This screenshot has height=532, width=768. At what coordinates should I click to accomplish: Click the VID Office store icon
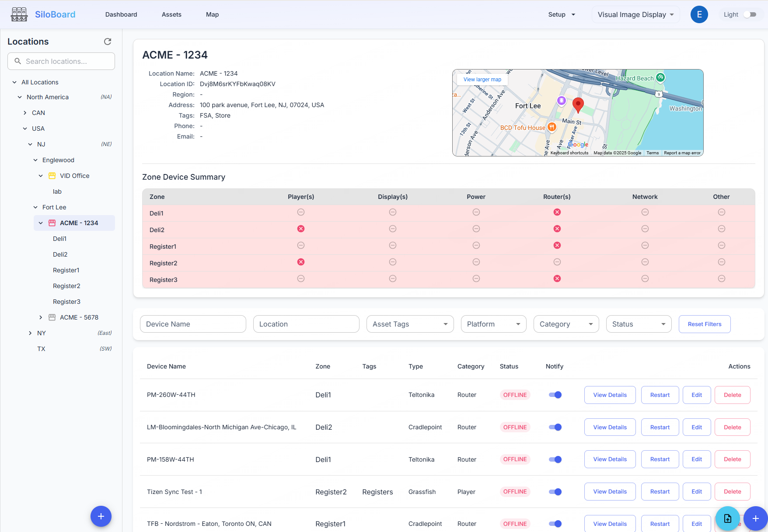[52, 176]
